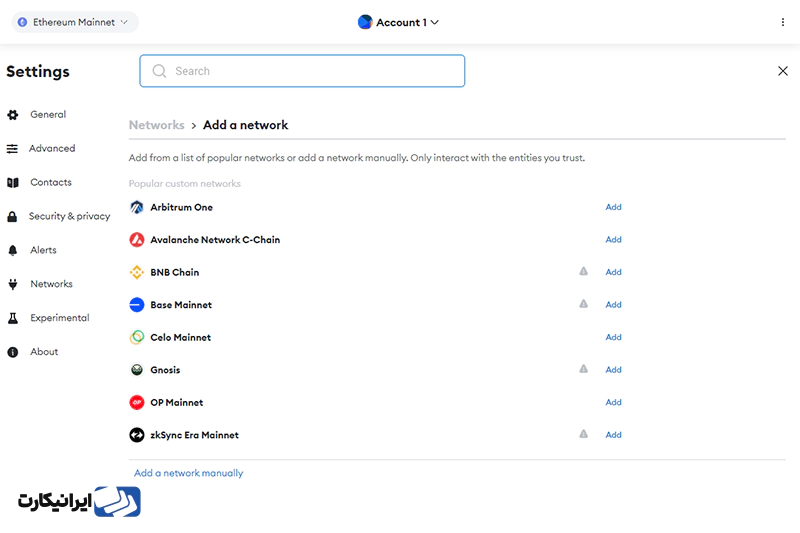Expand the Account 1 selector

398,22
